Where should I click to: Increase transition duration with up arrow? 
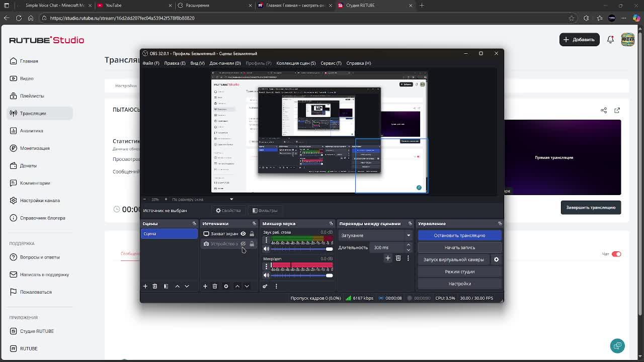(x=408, y=245)
